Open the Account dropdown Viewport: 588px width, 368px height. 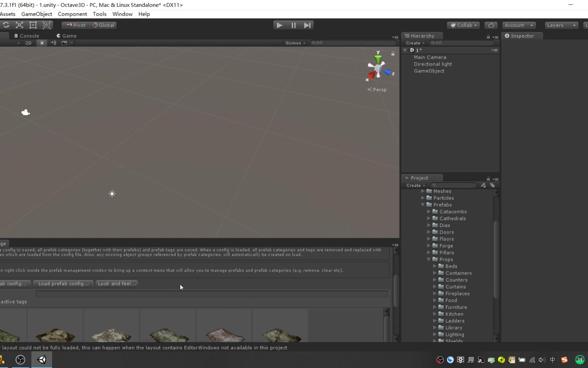tap(519, 25)
